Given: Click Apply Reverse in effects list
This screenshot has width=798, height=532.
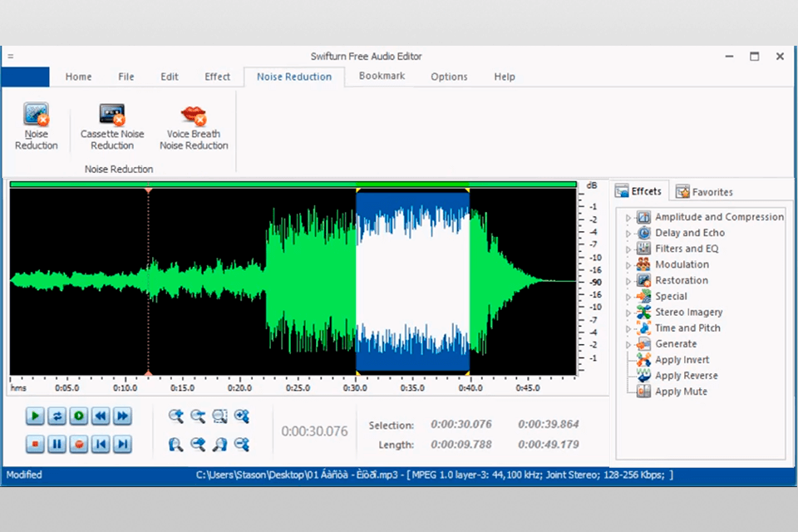Looking at the screenshot, I should 686,376.
